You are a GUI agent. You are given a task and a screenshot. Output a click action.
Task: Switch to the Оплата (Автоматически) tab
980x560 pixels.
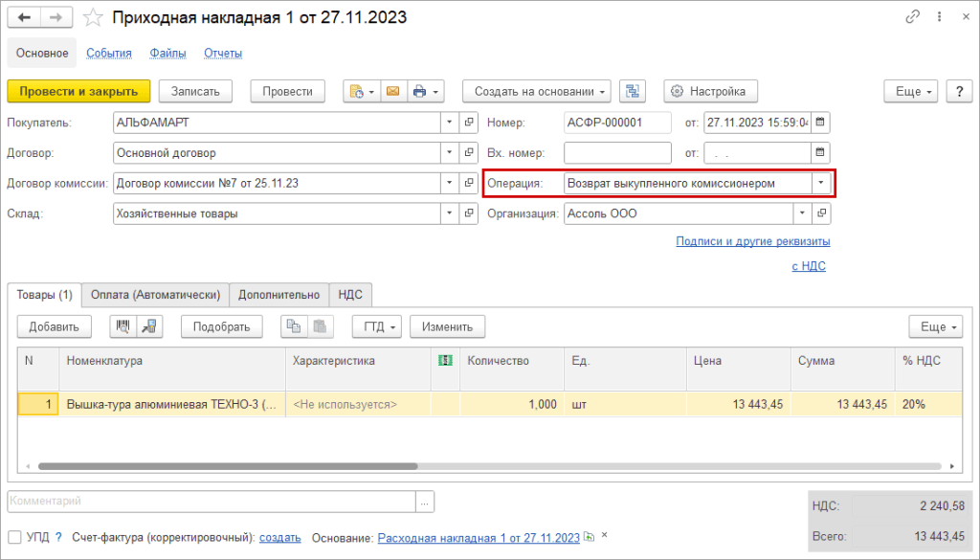tap(156, 295)
